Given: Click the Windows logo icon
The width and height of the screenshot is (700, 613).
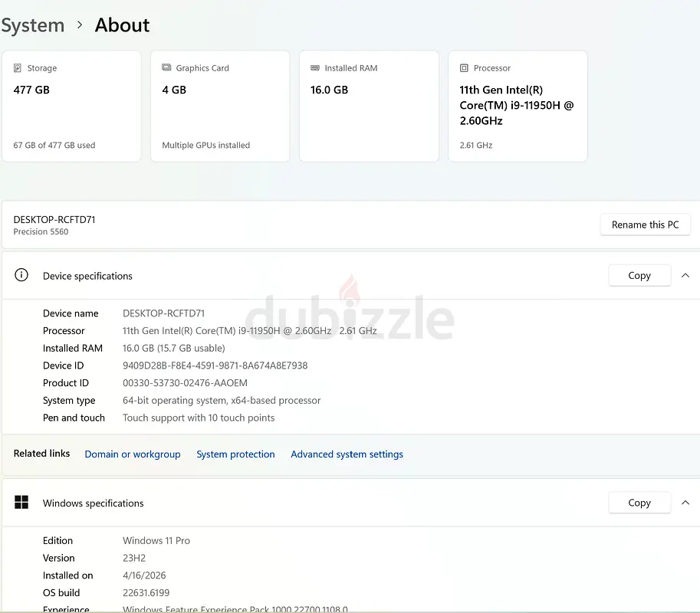Looking at the screenshot, I should [21, 503].
